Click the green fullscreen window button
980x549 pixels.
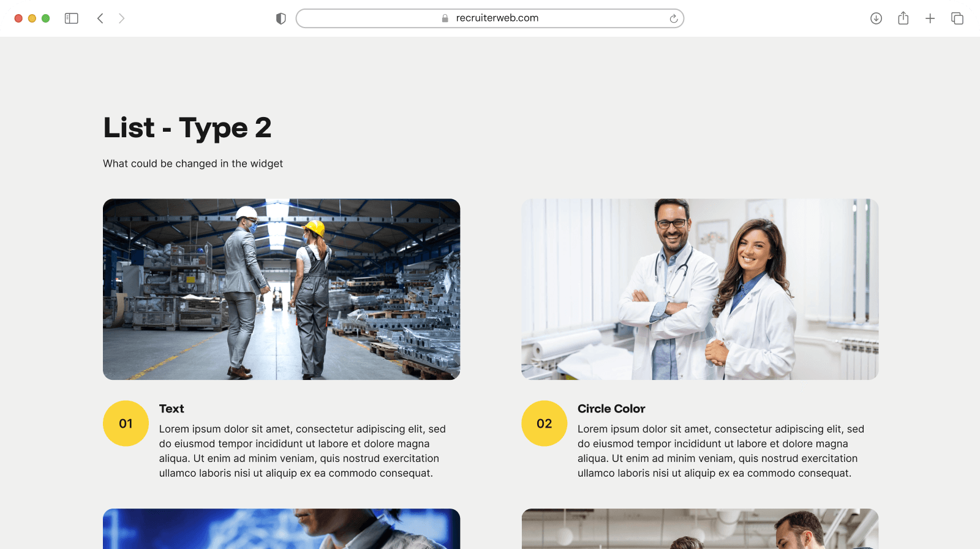[x=45, y=18]
